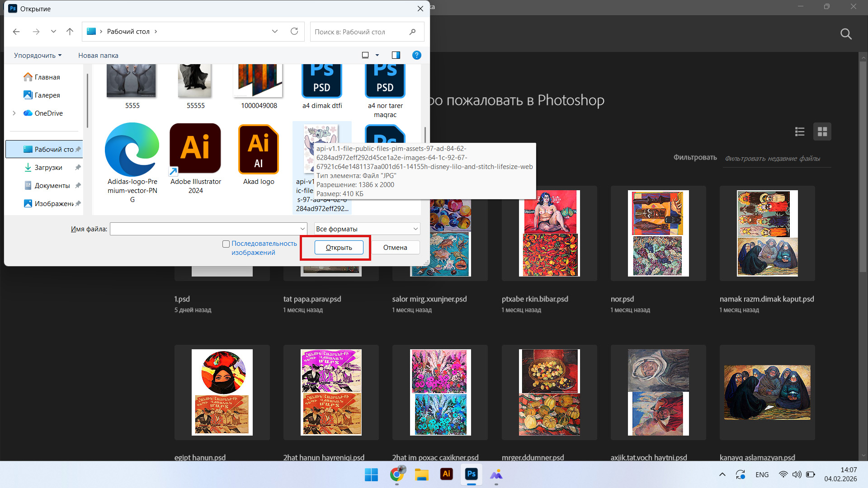
Task: Click the back navigation arrow
Action: [x=16, y=31]
